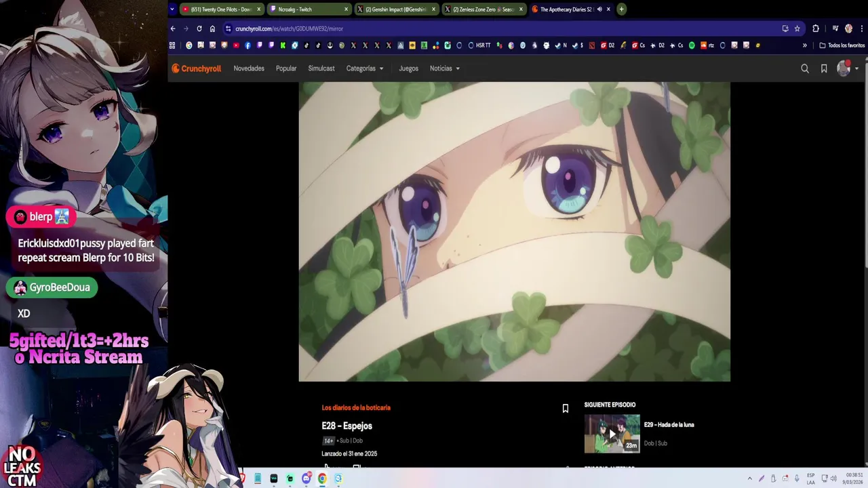Open HSR TT bookmark
The height and width of the screenshot is (488, 868).
click(x=479, y=45)
